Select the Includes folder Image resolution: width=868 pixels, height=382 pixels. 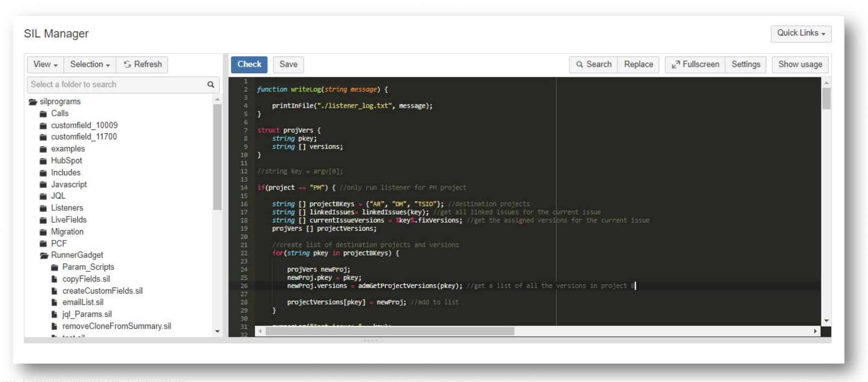coord(65,172)
